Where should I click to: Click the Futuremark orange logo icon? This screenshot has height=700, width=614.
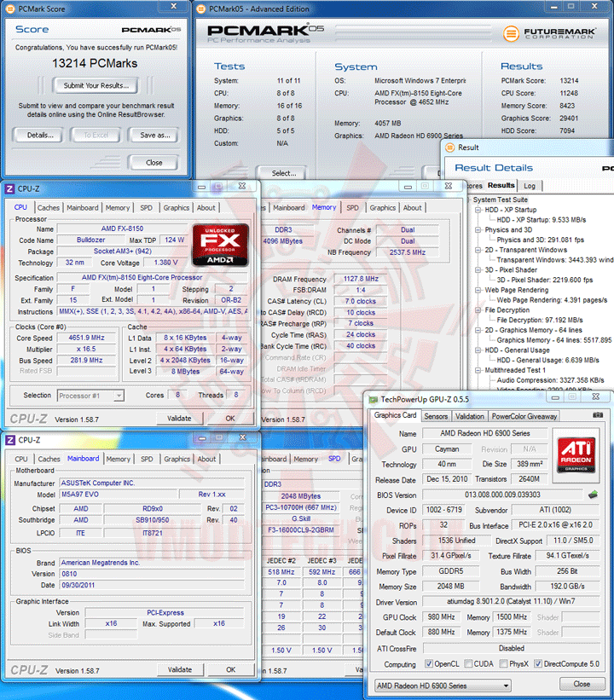pos(512,33)
